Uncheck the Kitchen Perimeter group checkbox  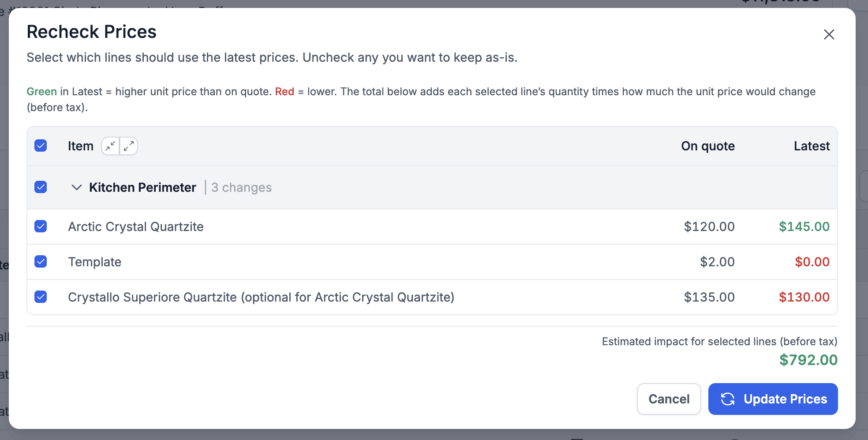pos(41,187)
